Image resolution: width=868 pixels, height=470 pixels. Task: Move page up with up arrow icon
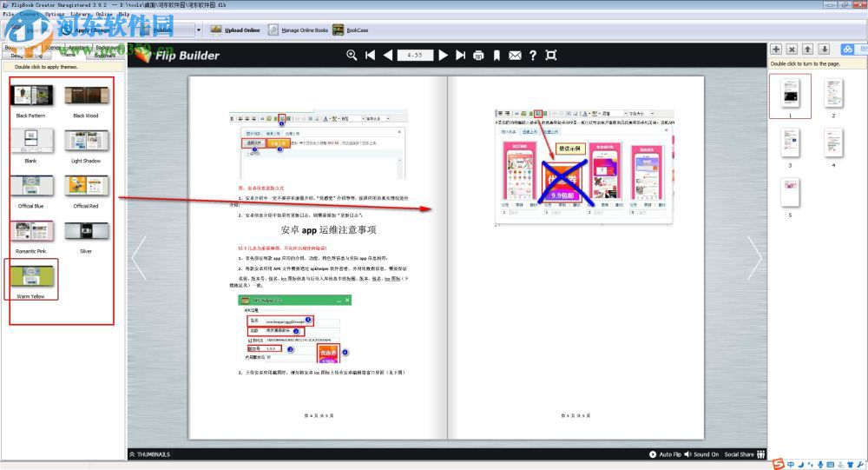coord(808,50)
